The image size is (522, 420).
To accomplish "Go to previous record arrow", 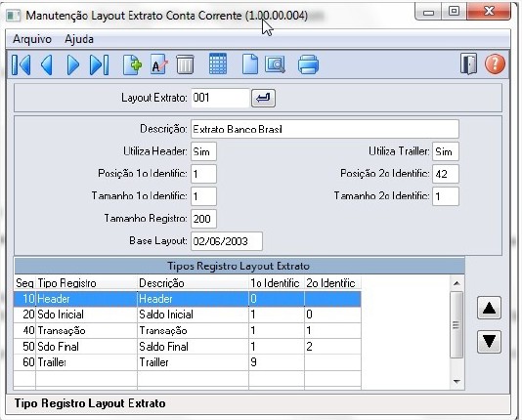I will click(x=47, y=64).
